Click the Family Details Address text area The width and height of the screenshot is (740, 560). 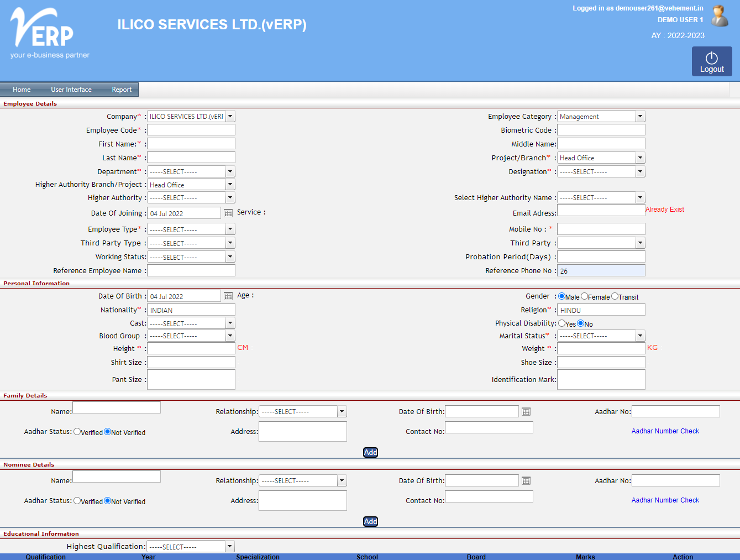(303, 431)
